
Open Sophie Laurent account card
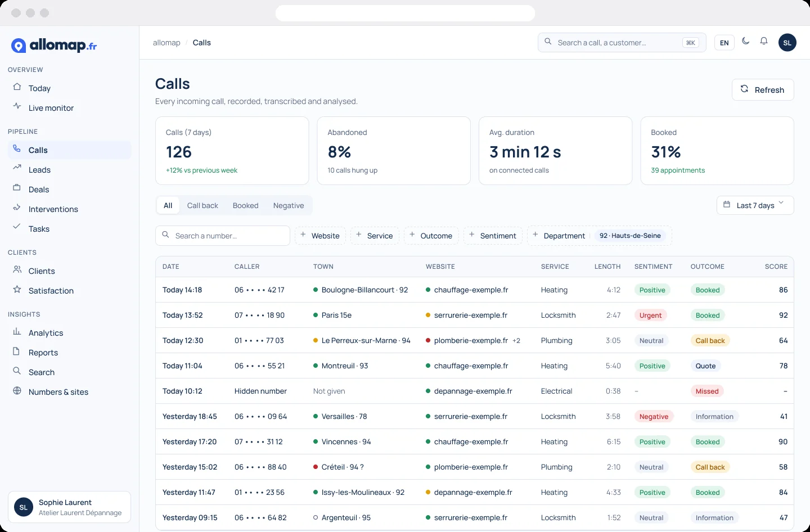(70, 507)
